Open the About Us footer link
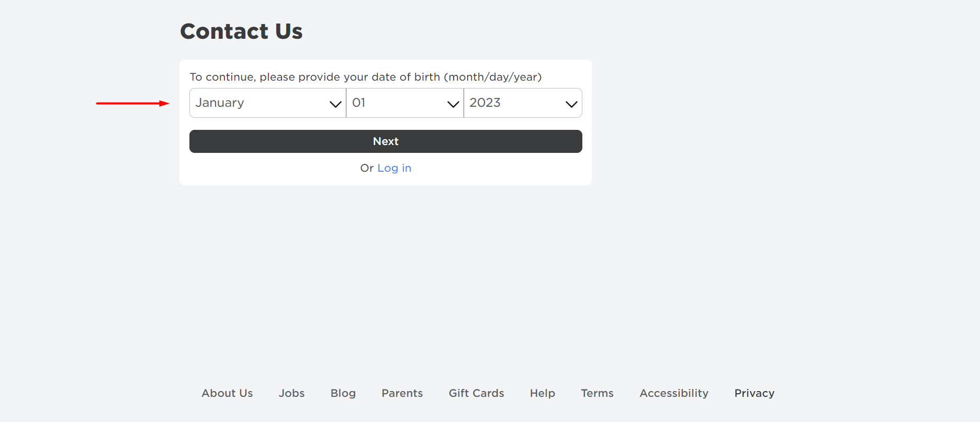The image size is (980, 422). pos(227,393)
